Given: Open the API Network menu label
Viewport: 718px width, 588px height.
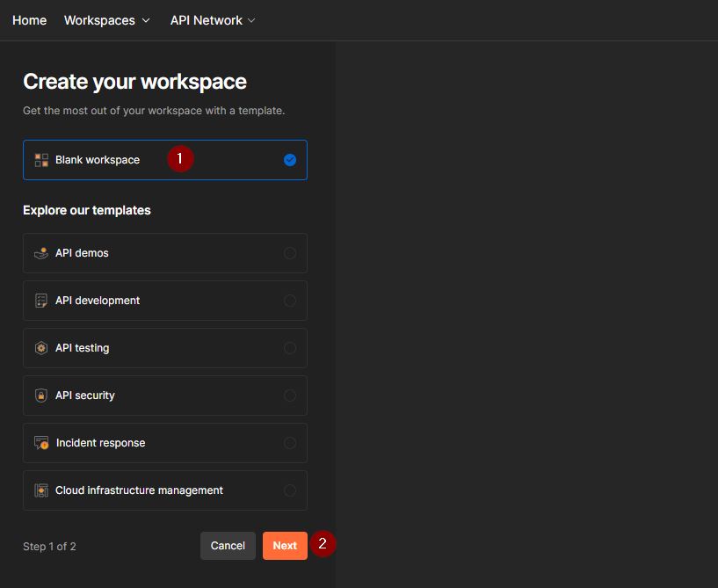Looking at the screenshot, I should point(206,20).
